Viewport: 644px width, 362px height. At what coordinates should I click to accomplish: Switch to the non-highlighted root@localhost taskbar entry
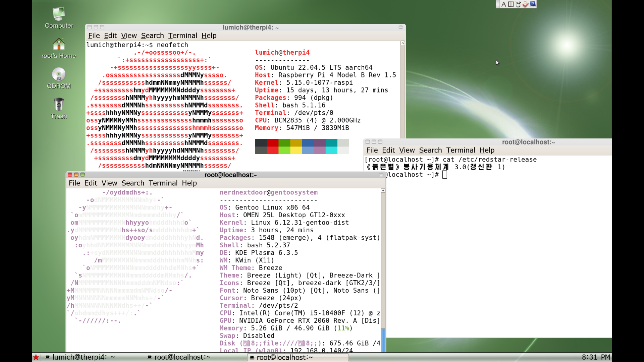pos(179,357)
